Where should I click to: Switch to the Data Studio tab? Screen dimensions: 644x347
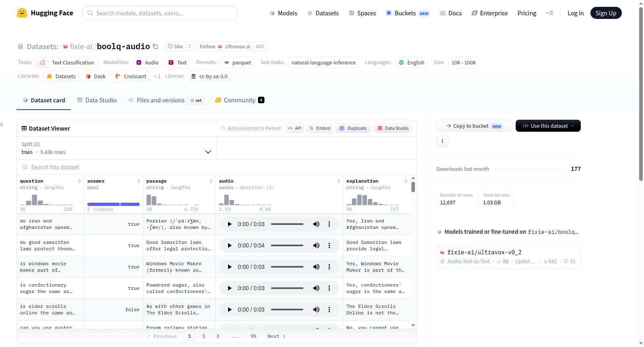97,100
